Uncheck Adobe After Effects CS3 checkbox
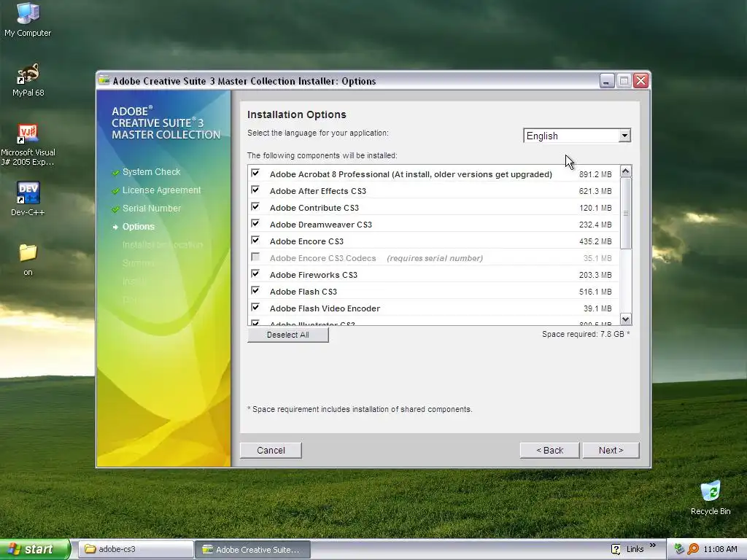 pos(255,190)
